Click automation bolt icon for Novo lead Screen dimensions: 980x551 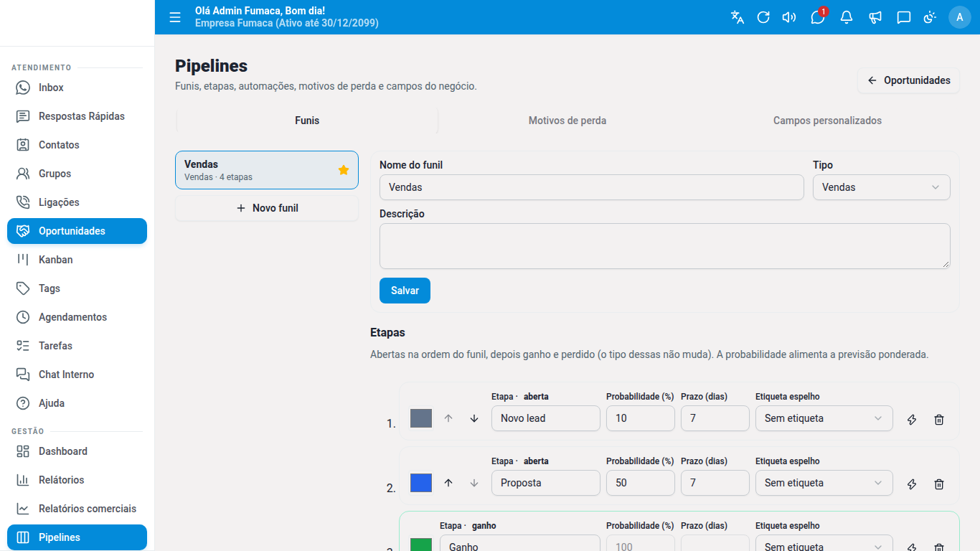[x=912, y=420]
